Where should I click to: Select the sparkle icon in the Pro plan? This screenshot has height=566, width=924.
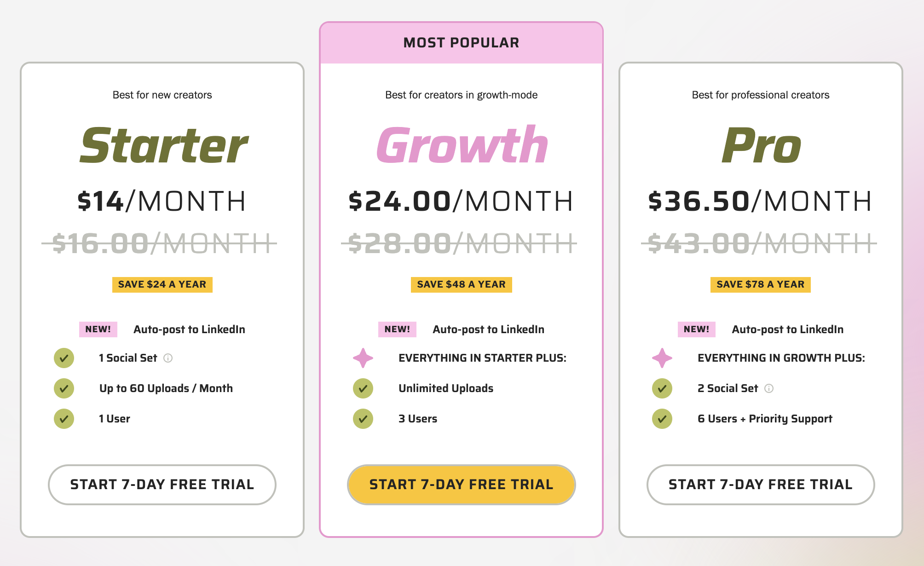tap(661, 358)
